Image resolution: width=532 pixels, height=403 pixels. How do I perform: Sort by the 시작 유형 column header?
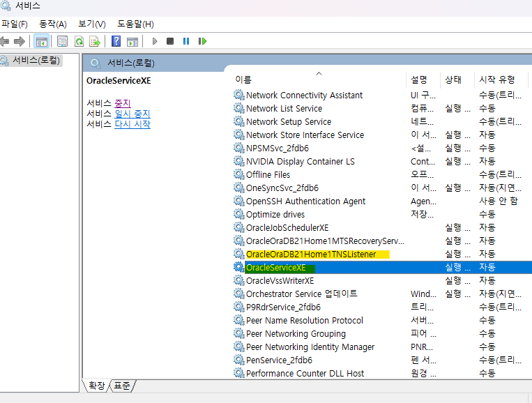click(x=501, y=79)
